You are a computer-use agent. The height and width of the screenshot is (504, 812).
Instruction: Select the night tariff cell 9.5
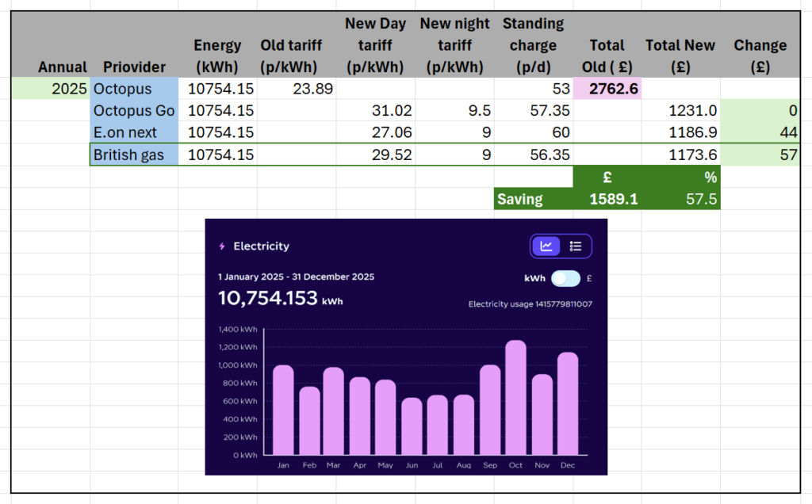pyautogui.click(x=454, y=110)
